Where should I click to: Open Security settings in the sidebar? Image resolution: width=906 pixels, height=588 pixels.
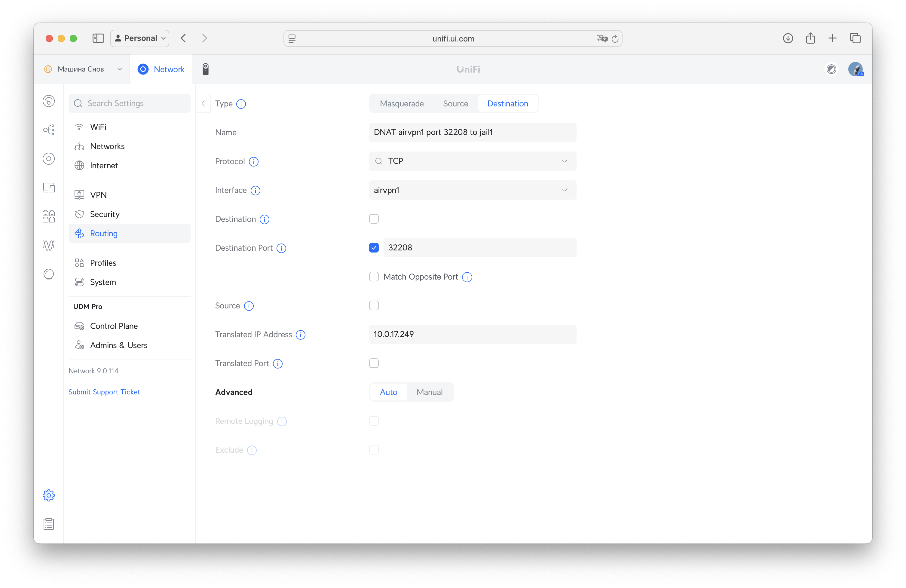104,214
